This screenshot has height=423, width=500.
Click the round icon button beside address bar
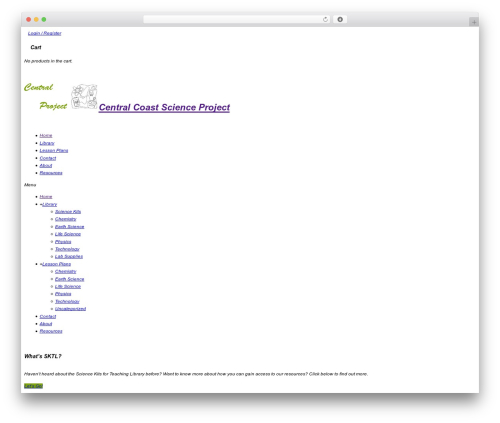pos(340,20)
